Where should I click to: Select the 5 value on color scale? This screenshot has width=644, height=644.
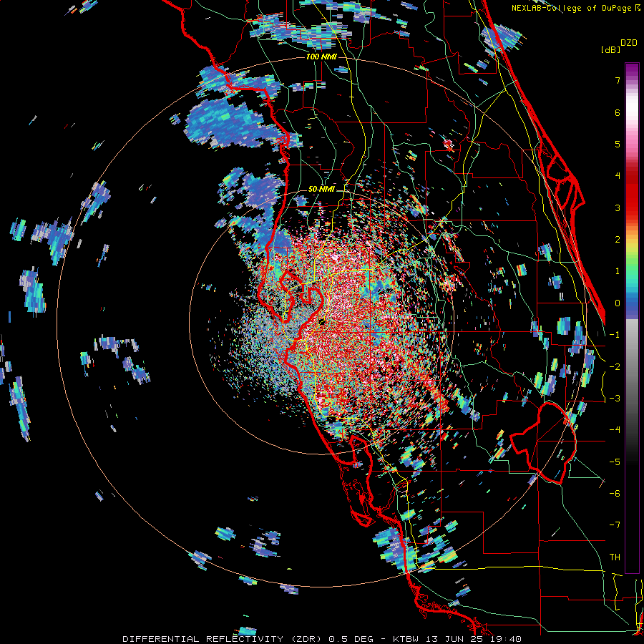(618, 144)
